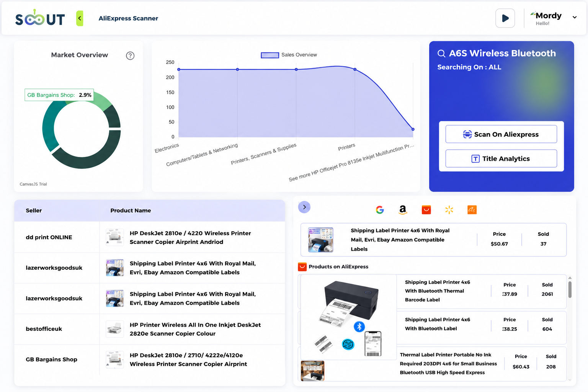Click the play video button in header
The image size is (588, 392).
click(x=505, y=18)
